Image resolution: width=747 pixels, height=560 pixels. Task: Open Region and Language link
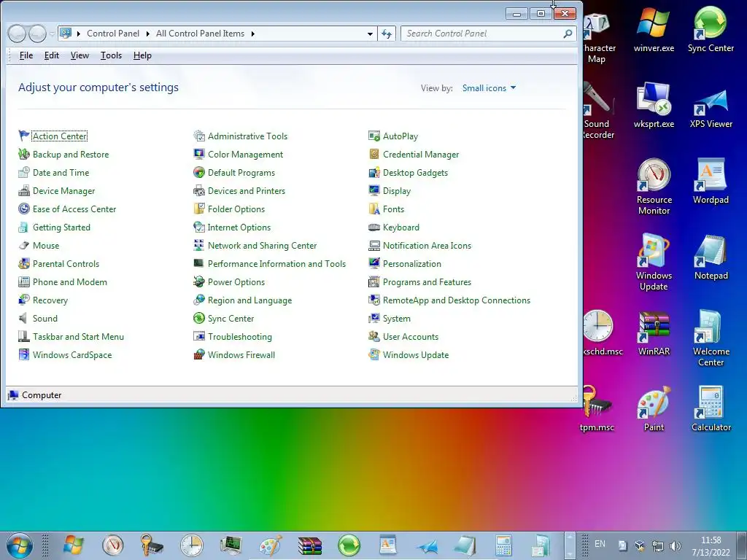(x=249, y=300)
